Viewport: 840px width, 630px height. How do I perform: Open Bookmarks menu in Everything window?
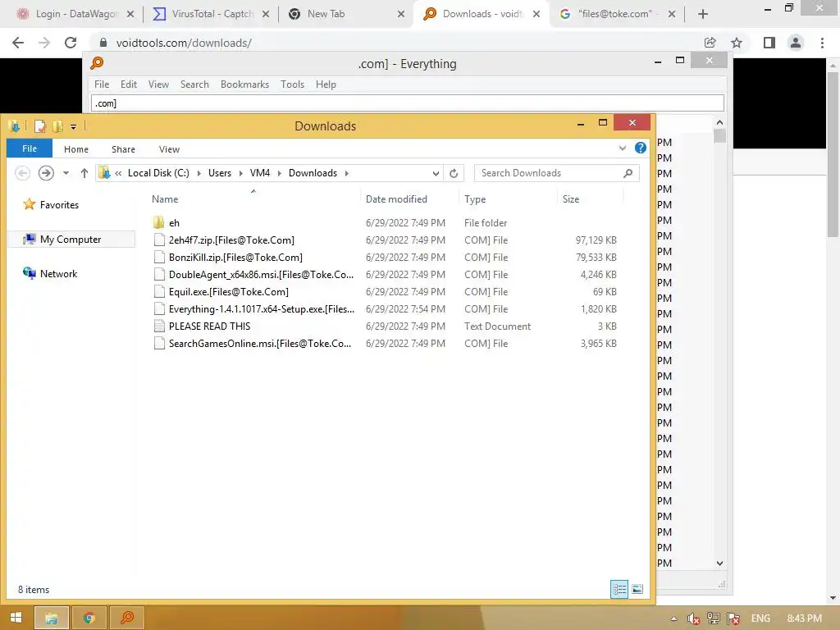point(244,84)
